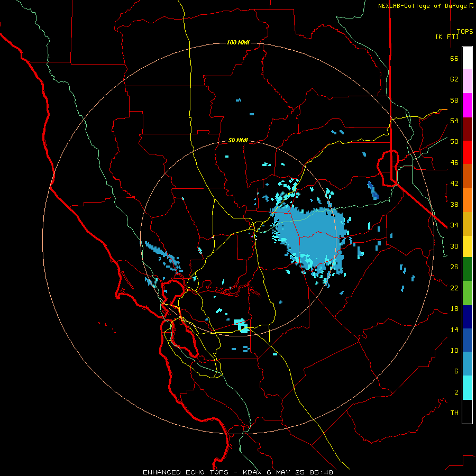Click the yellow swatch between 30 and 34
The height and width of the screenshot is (476, 476).
(467, 246)
